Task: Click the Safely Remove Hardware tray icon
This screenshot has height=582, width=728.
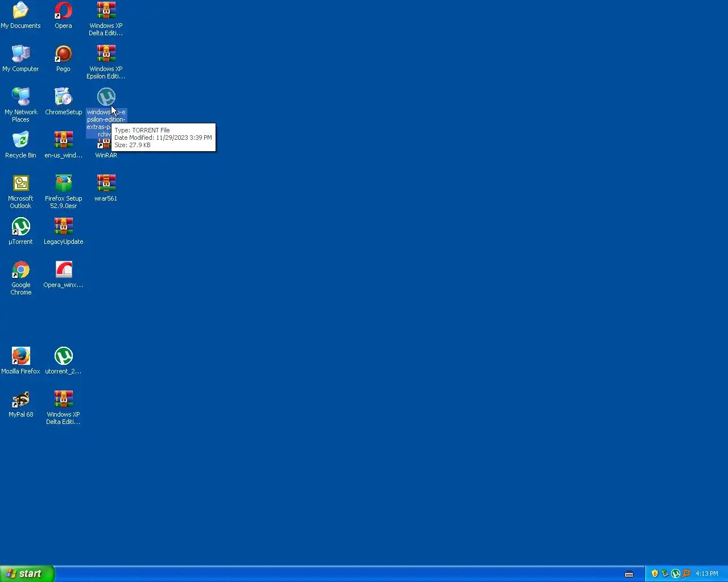Action: tap(665, 573)
